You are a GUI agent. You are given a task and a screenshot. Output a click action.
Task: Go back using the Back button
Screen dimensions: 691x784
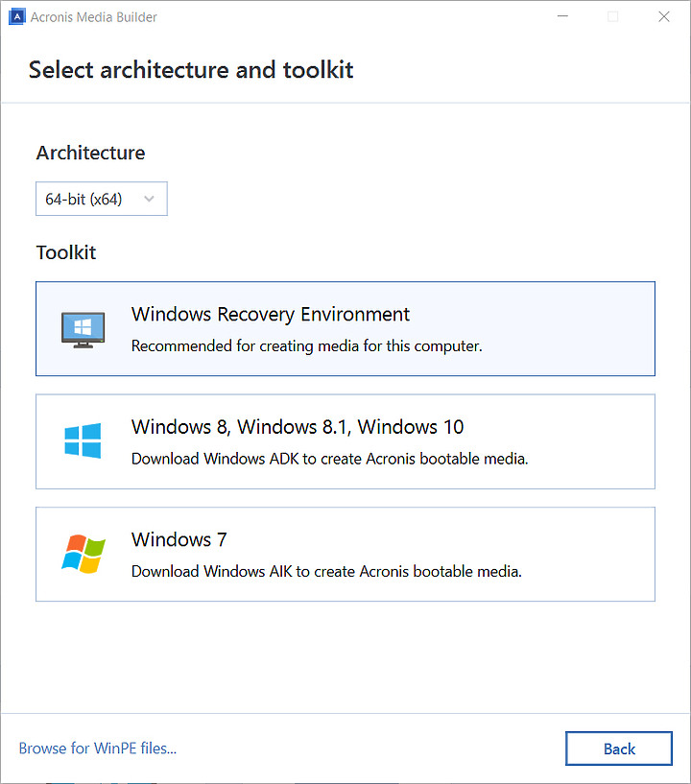[619, 748]
